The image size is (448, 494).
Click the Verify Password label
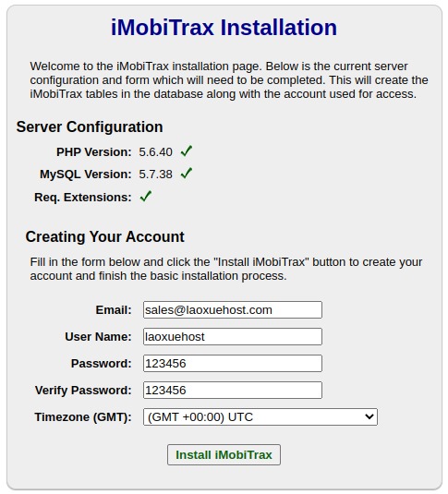pos(83,391)
